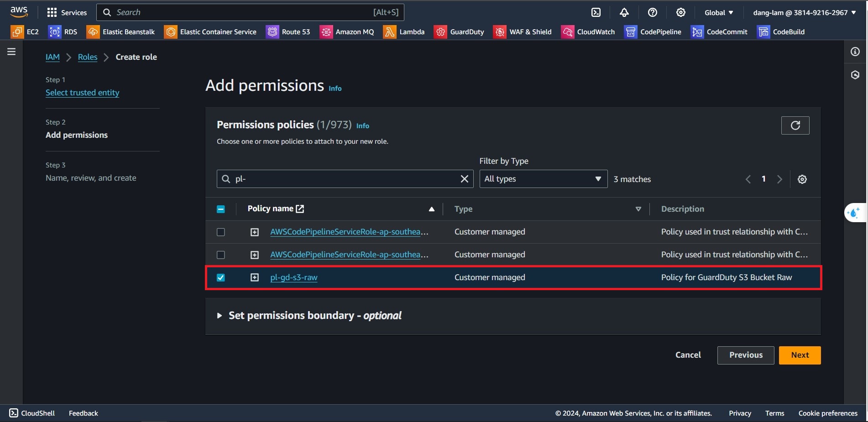The width and height of the screenshot is (868, 422).
Task: Open the Lambda service shortcut
Action: point(404,32)
